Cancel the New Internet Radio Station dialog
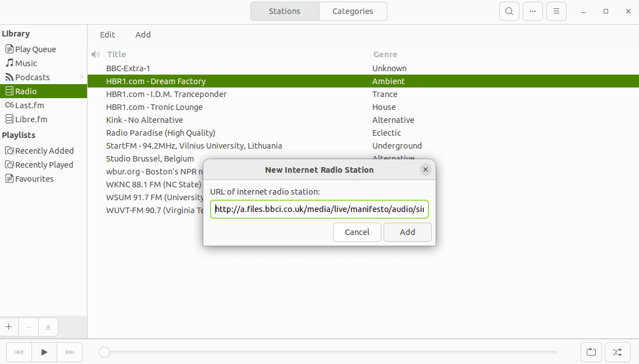The image size is (639, 364). tap(357, 232)
